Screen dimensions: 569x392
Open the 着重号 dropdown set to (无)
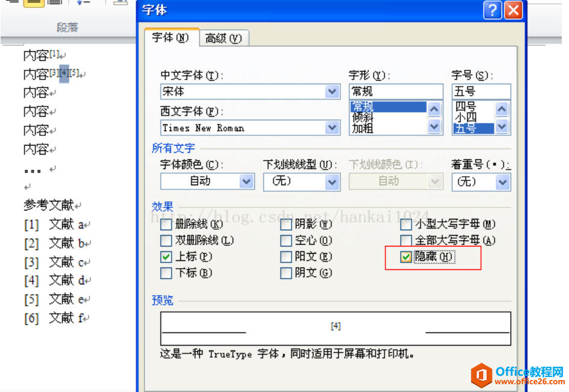pyautogui.click(x=503, y=182)
